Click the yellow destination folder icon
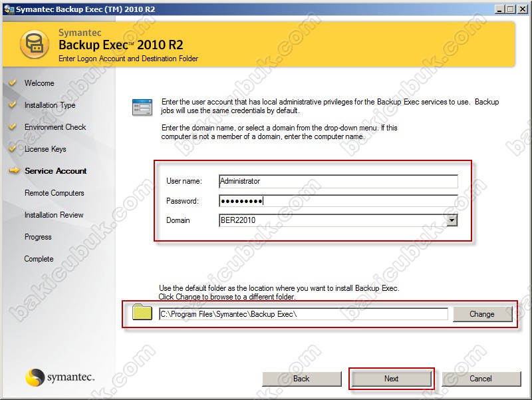Image resolution: width=532 pixels, height=400 pixels. click(142, 311)
